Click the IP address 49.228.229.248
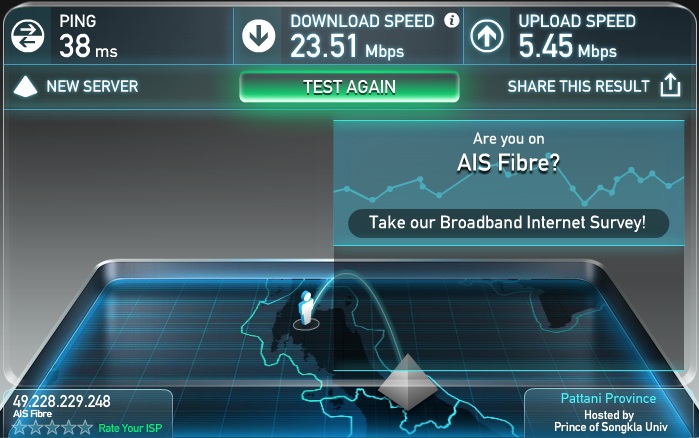Viewport: 699px width, 438px height. (62, 401)
